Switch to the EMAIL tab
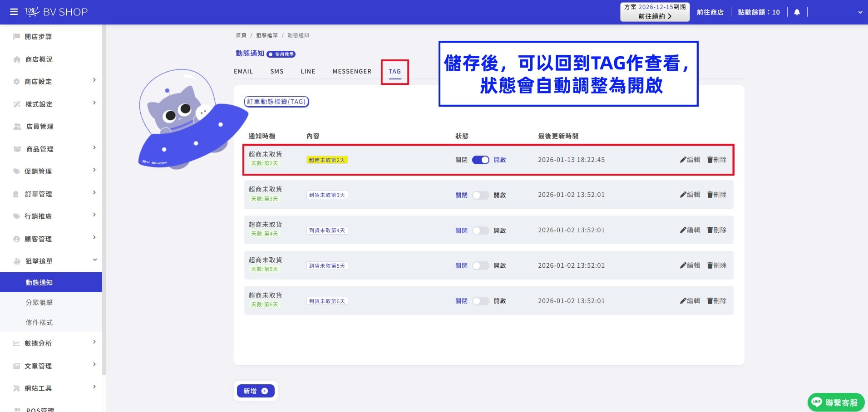Screen dimensions: 868x412 [x=243, y=72]
